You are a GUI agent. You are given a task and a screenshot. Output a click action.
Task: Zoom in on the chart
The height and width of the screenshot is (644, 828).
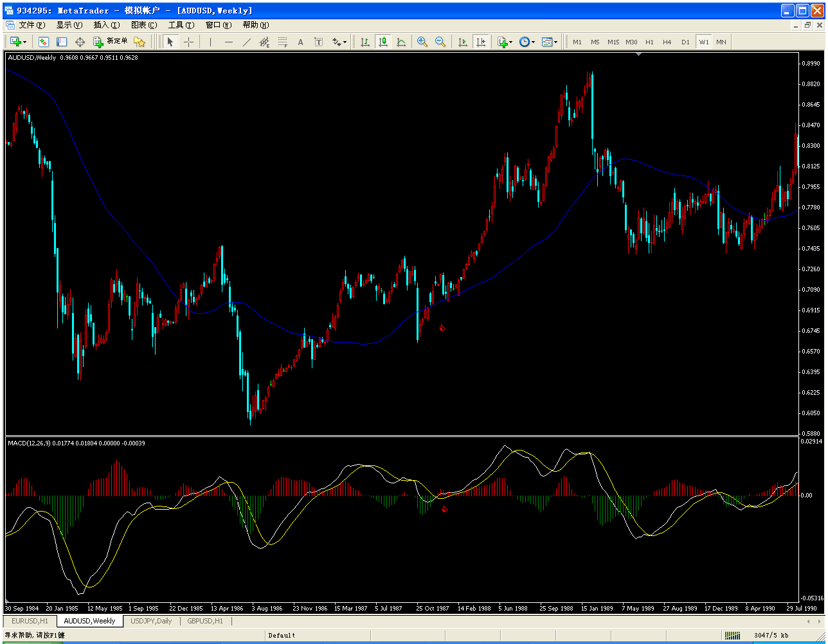point(422,42)
